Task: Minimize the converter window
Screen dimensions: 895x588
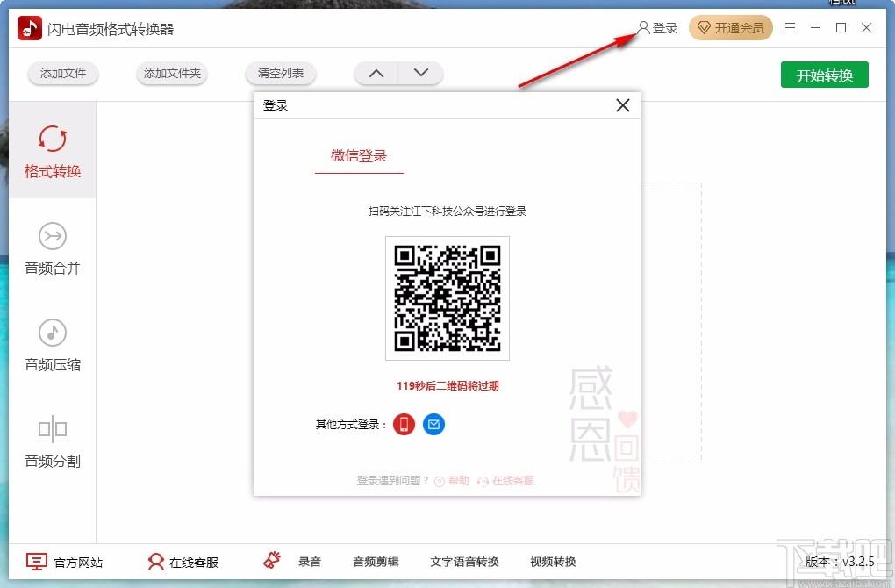Action: click(x=816, y=28)
